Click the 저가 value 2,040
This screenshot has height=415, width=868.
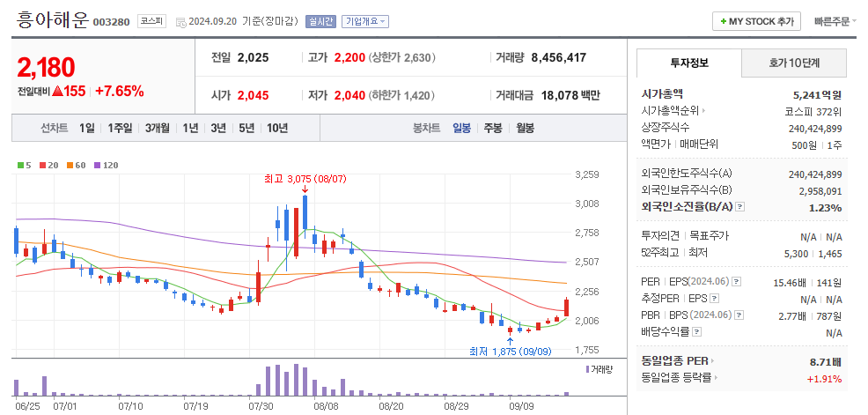coord(349,95)
